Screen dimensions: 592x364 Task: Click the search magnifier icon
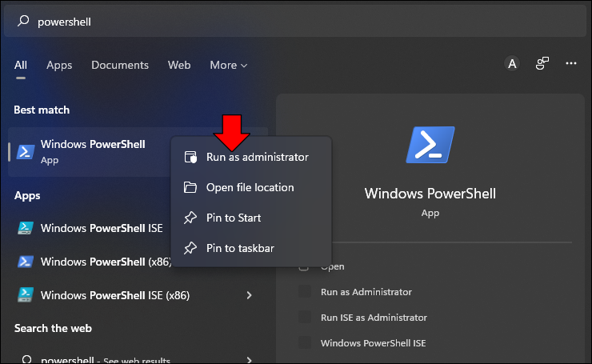23,21
